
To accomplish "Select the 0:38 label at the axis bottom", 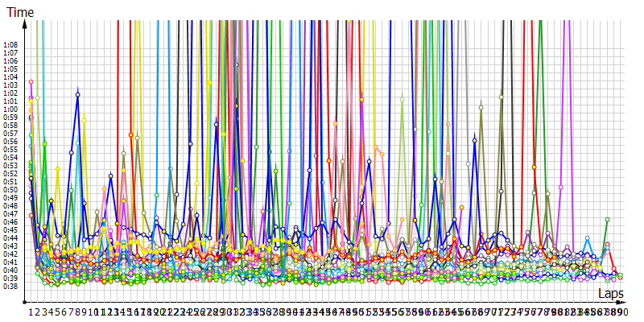I will [10, 286].
